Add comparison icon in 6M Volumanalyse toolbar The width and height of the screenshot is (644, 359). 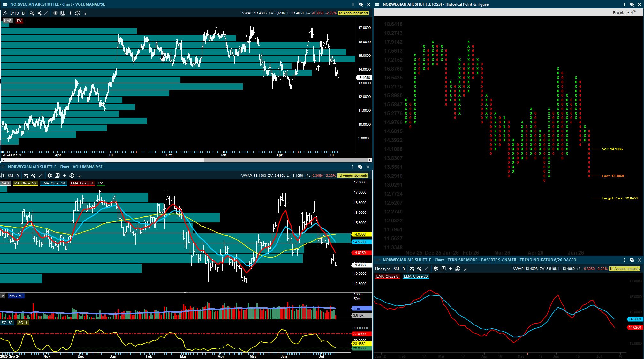coord(33,176)
